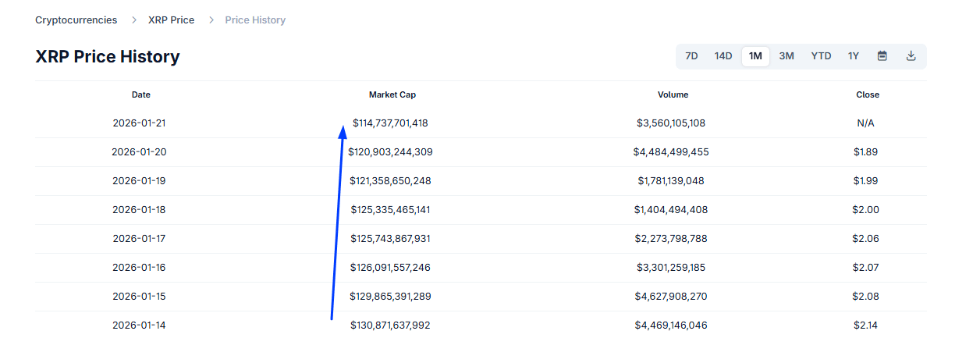Download the price history data
Image resolution: width=980 pixels, height=338 pixels.
(x=911, y=55)
